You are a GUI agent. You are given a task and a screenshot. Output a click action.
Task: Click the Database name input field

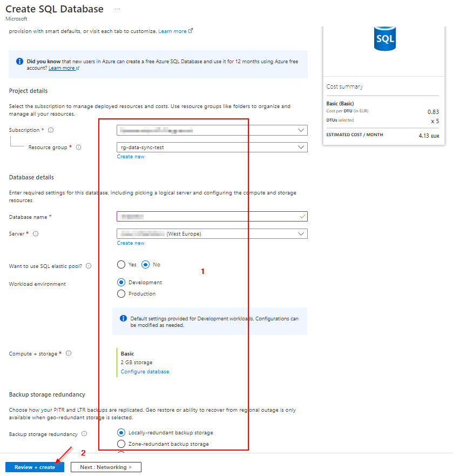point(212,217)
